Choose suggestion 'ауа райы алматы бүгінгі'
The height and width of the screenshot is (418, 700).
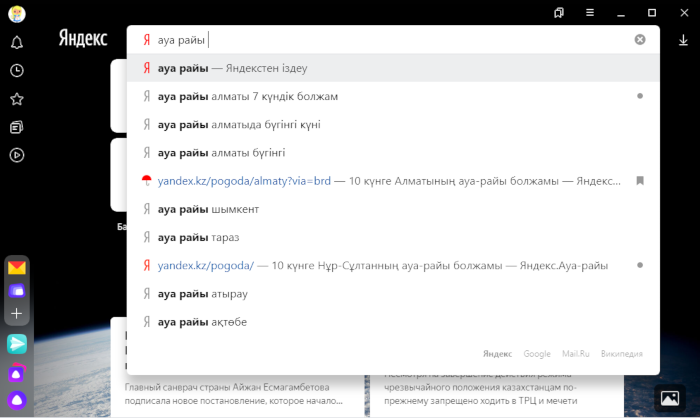click(x=393, y=153)
